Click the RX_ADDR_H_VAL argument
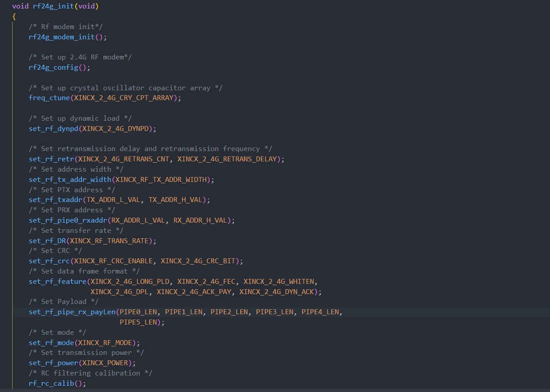The image size is (550, 392). point(200,220)
